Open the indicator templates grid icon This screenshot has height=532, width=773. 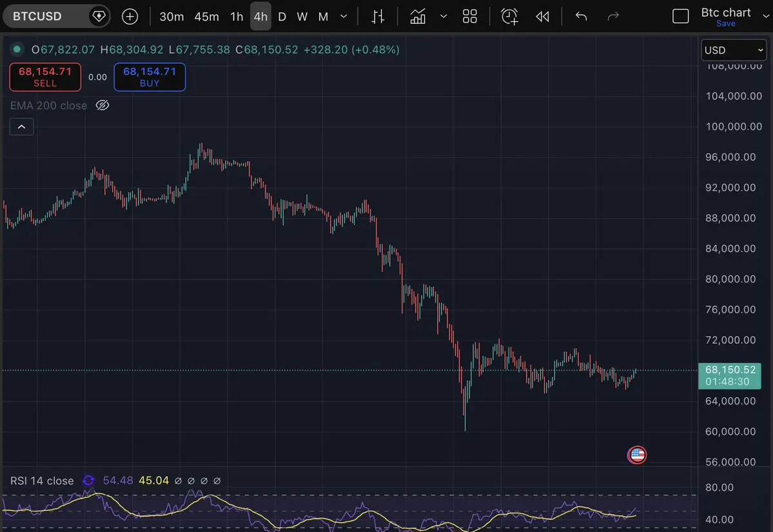[x=470, y=16]
